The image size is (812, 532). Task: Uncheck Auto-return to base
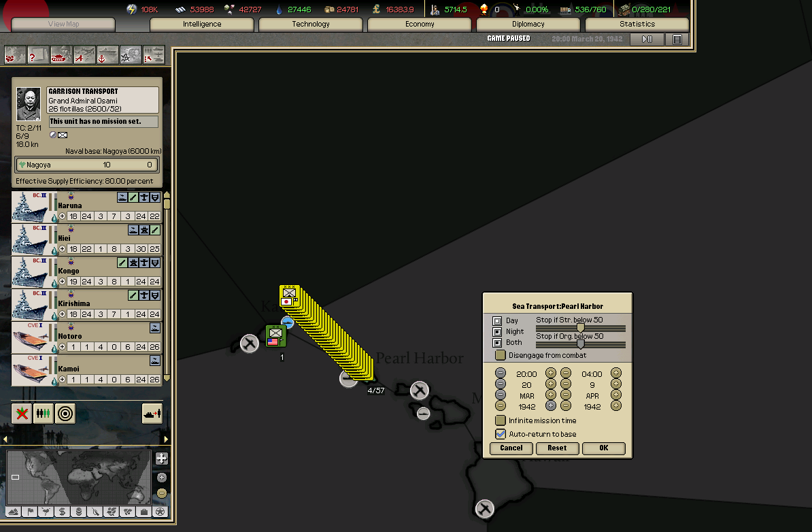coord(501,434)
